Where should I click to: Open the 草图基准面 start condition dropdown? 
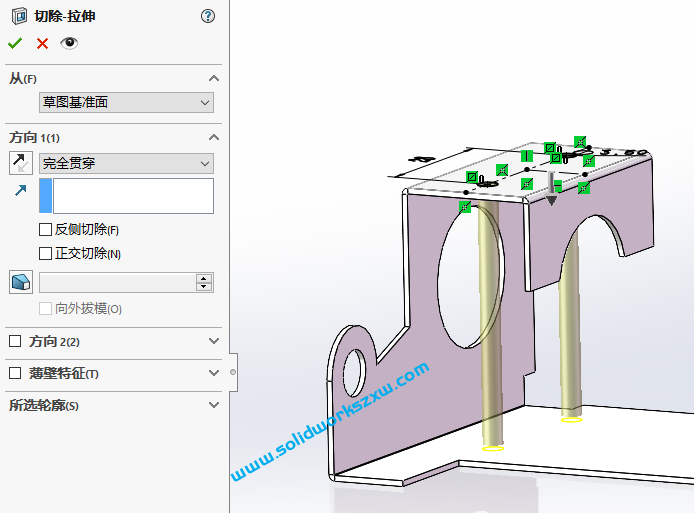pyautogui.click(x=126, y=102)
